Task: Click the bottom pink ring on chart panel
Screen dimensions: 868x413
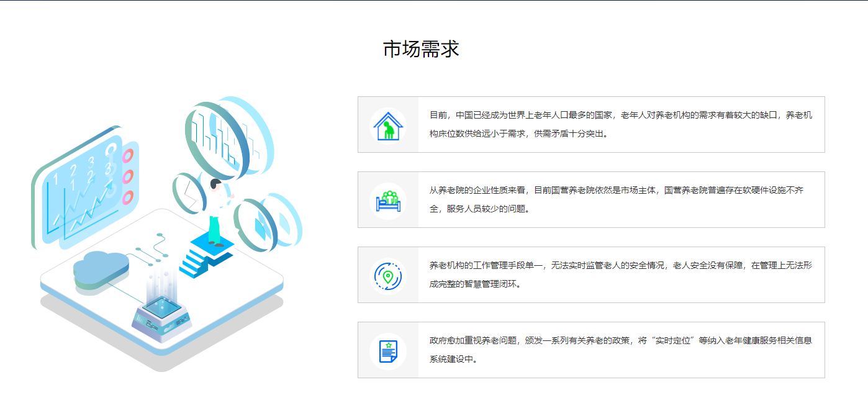Action: pyautogui.click(x=129, y=198)
